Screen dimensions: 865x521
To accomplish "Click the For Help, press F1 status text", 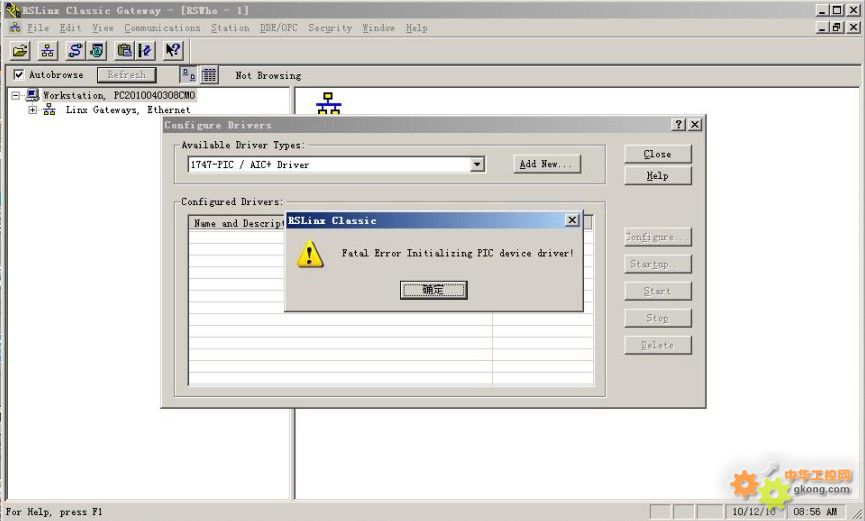I will click(x=54, y=512).
